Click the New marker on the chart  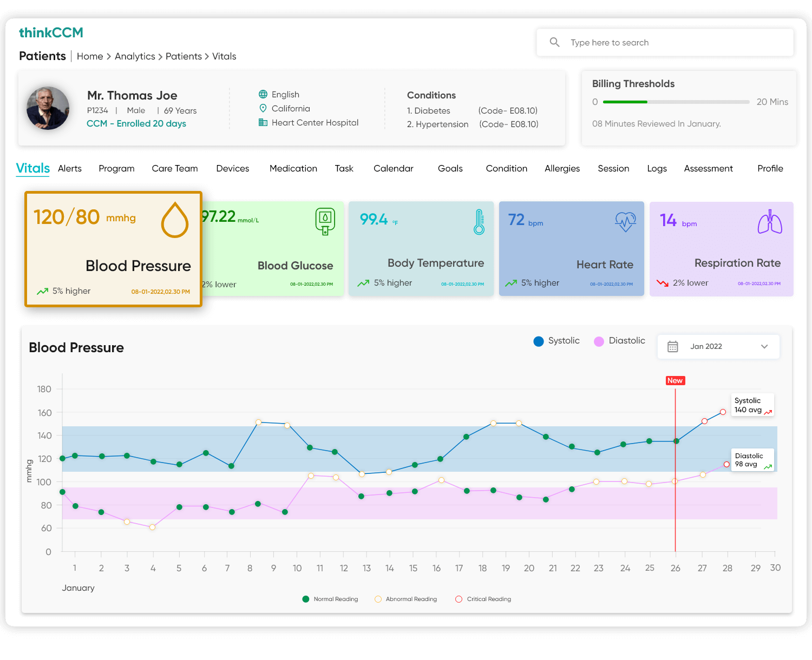675,380
